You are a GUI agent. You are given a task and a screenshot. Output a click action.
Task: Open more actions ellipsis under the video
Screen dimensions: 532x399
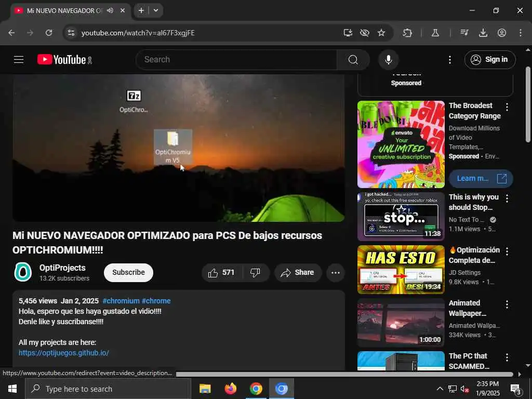(x=336, y=273)
